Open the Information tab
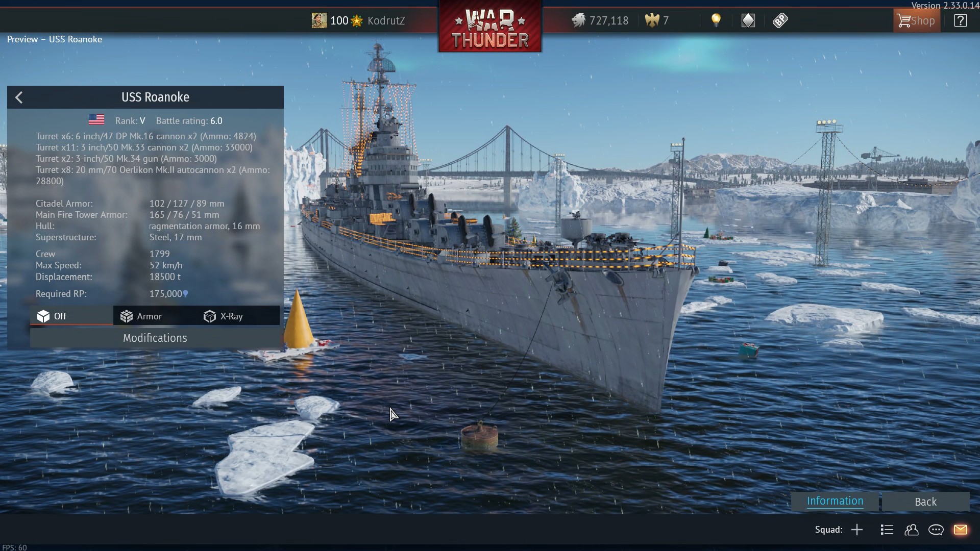The image size is (980, 551). (x=835, y=501)
